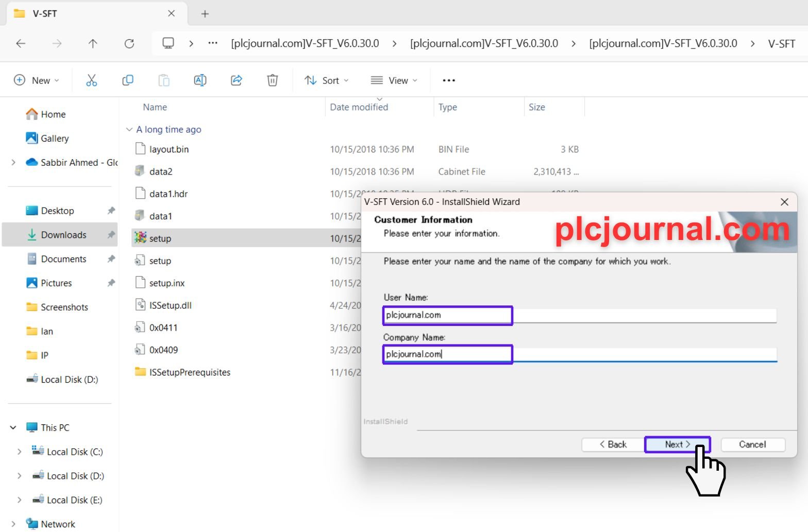Open the New dropdown menu
Screen dimensions: 808x532
click(37, 80)
